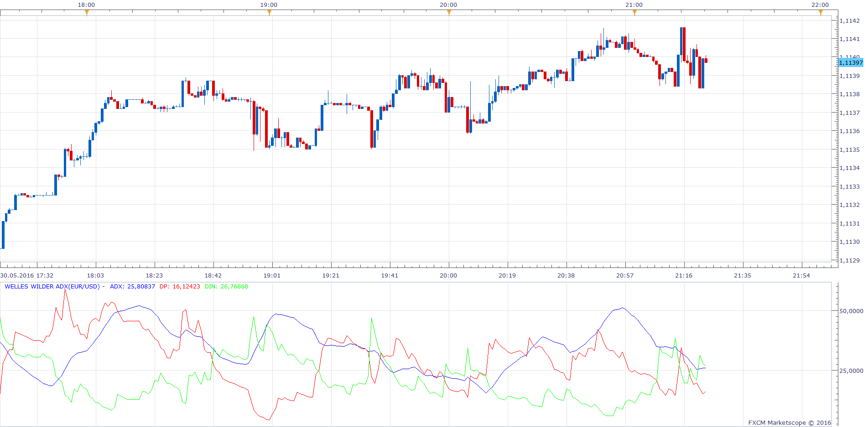
Task: Click the 18:00 orange timeline marker
Action: pyautogui.click(x=87, y=12)
